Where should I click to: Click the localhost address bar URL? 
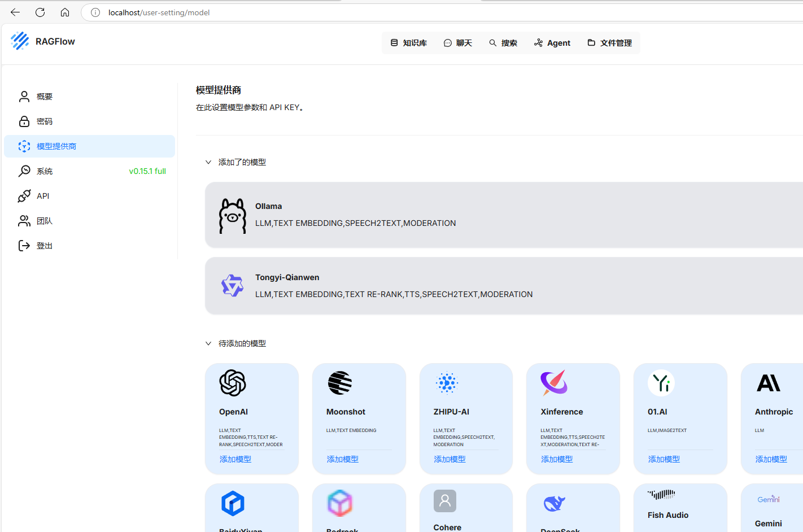tap(159, 12)
